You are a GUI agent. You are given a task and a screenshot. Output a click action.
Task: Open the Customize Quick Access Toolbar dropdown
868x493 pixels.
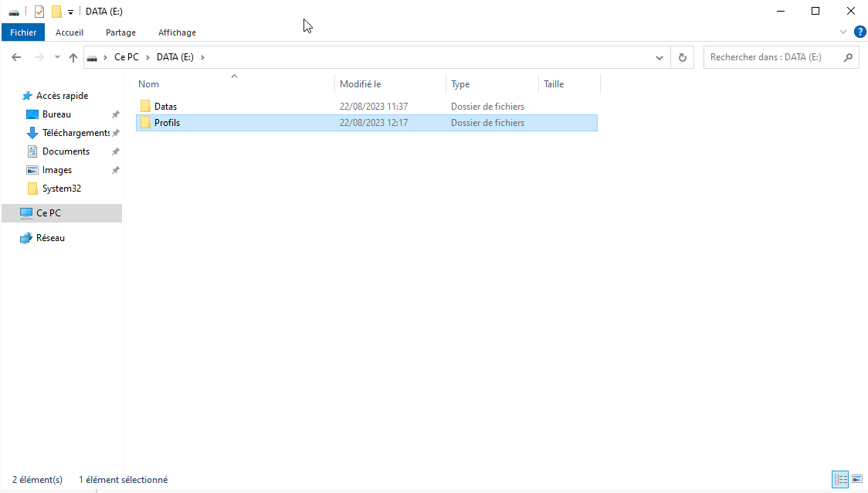click(70, 12)
